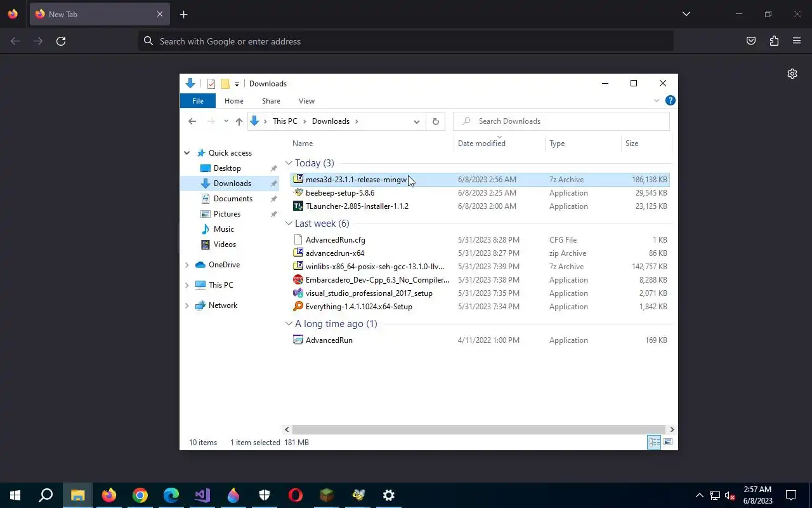Sort by Name column header

pos(372,144)
